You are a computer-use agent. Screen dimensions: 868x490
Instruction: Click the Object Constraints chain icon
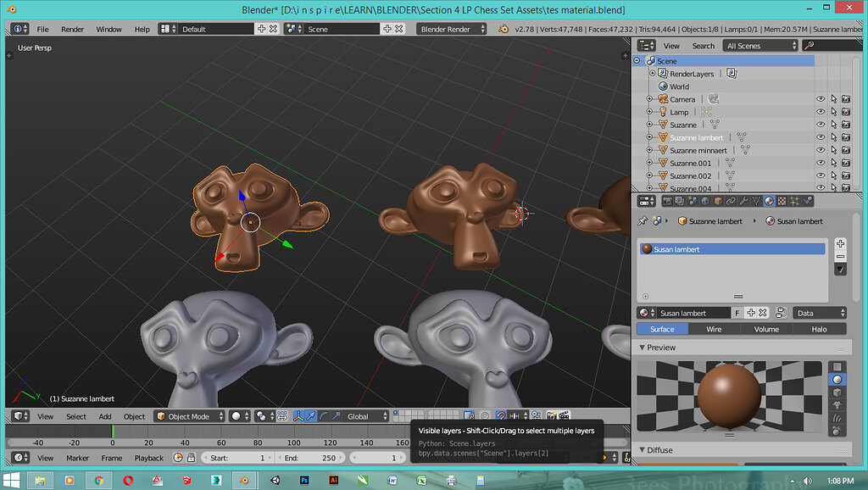(x=730, y=200)
